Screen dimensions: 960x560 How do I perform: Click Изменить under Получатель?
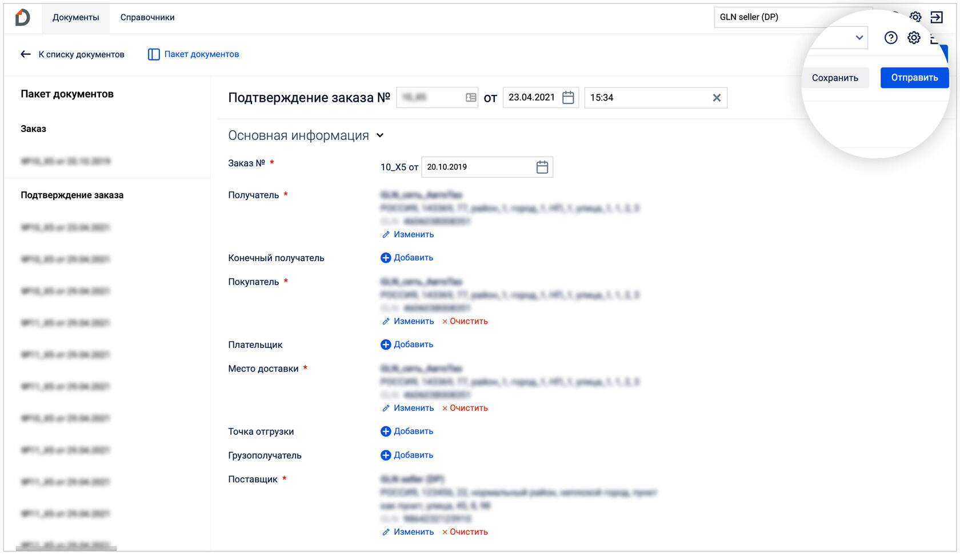point(414,234)
